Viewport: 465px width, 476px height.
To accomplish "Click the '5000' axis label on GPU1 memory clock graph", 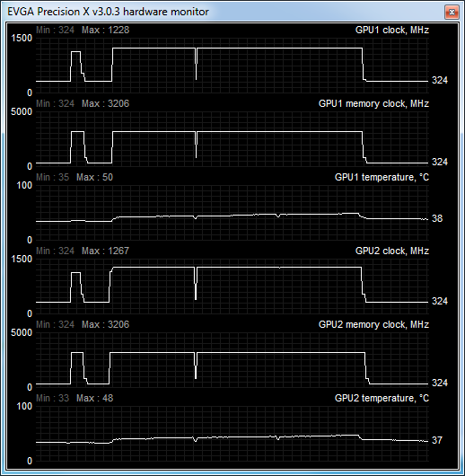I will click(x=22, y=112).
